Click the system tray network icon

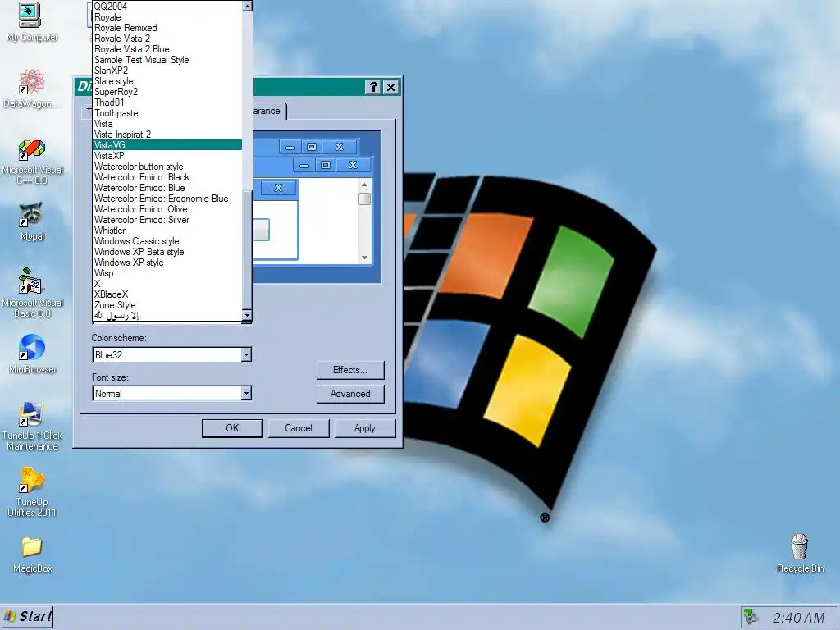coord(751,617)
